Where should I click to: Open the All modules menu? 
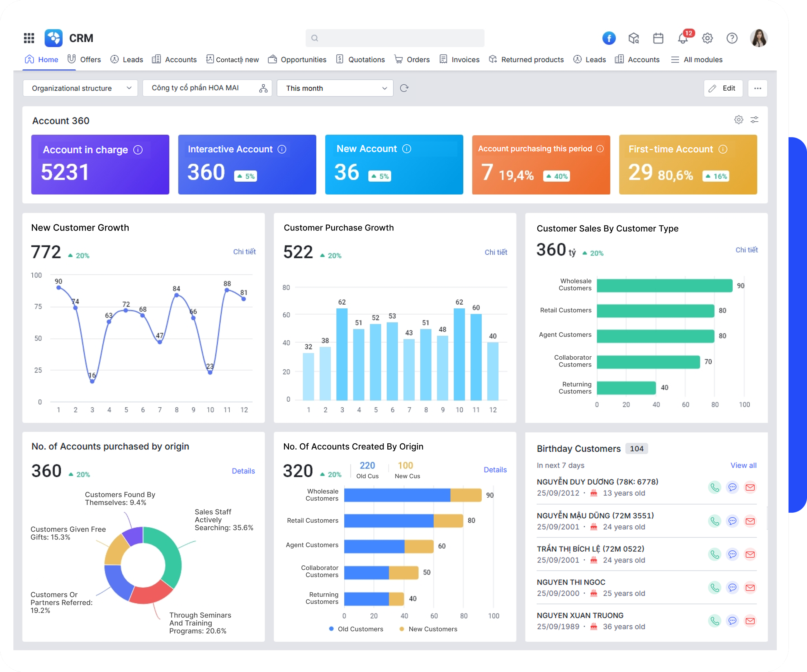[x=697, y=59]
